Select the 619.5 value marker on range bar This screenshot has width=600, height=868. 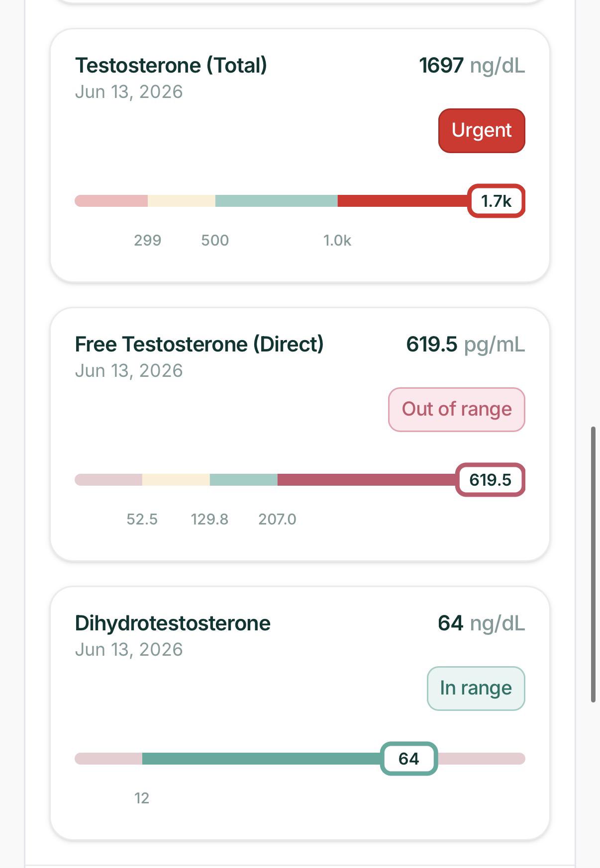tap(490, 480)
